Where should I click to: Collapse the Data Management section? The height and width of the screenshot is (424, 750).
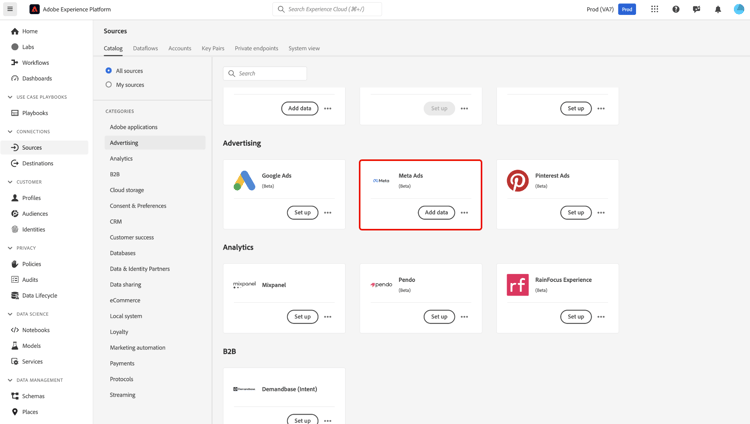coord(10,380)
